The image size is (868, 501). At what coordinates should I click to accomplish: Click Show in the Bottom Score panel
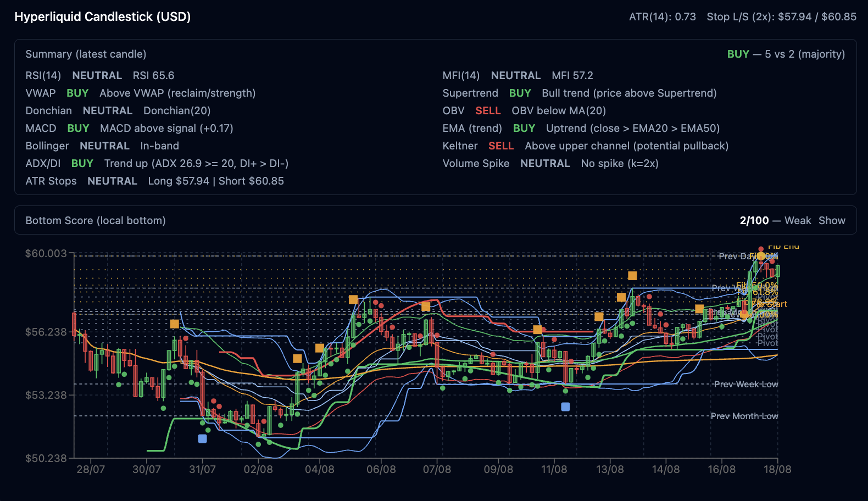(x=832, y=220)
